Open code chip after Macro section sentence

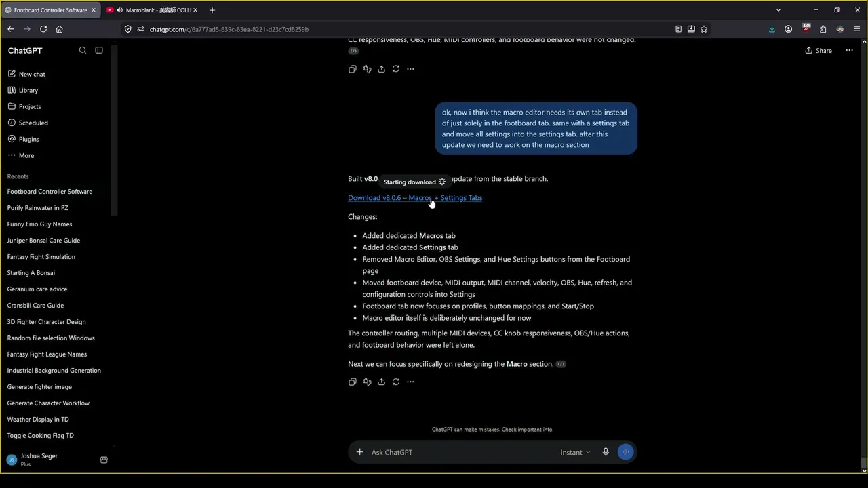[561, 364]
